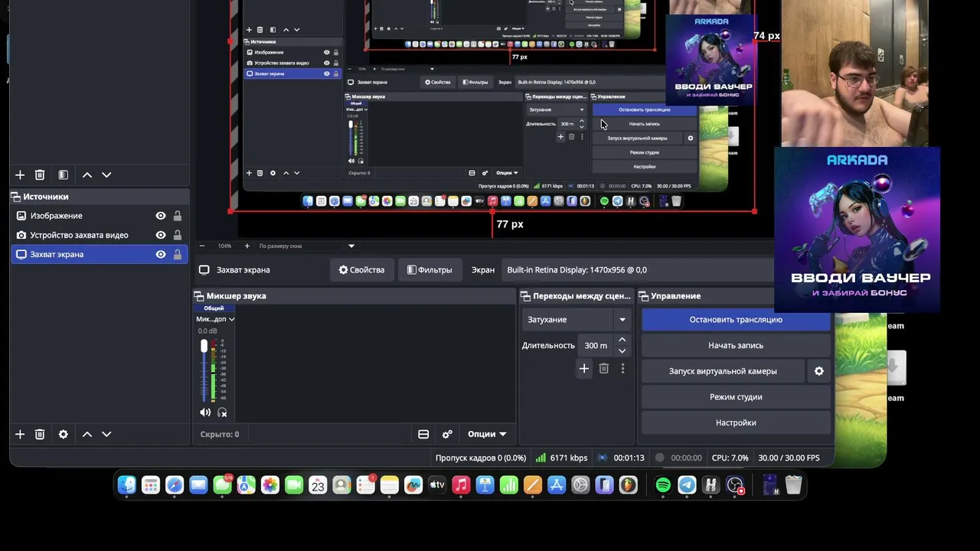Click the webcam video feed in preview

[x=854, y=73]
